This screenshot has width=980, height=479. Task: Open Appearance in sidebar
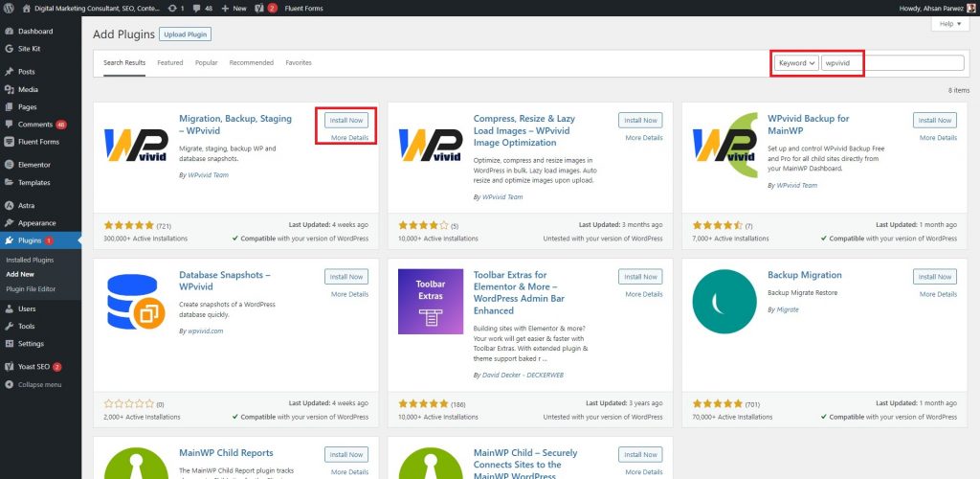tap(37, 223)
